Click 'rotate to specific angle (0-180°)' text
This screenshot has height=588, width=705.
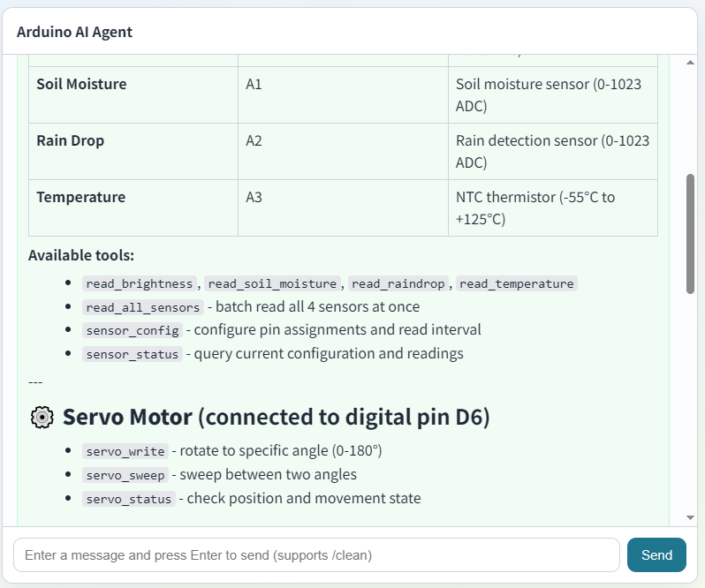[281, 450]
